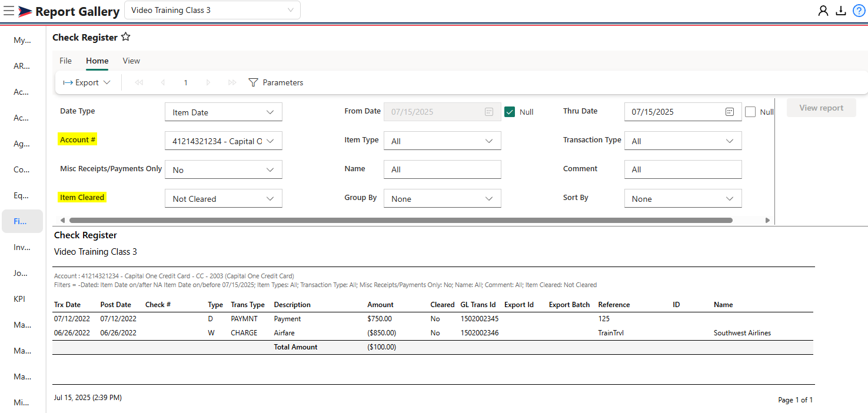Expand the Item Cleared dropdown
Viewport: 868px width, 413px height.
point(224,199)
